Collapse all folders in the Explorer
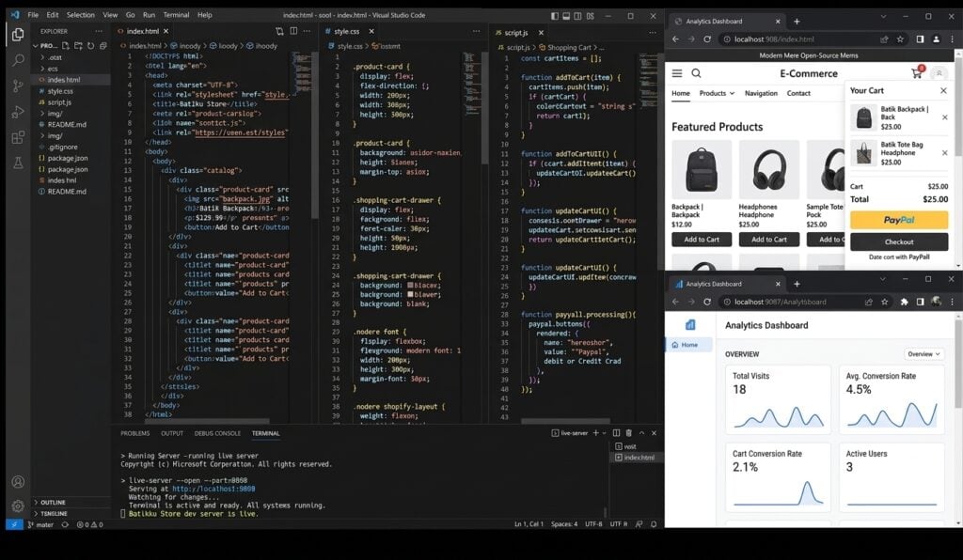Image resolution: width=963 pixels, height=560 pixels. click(x=103, y=45)
